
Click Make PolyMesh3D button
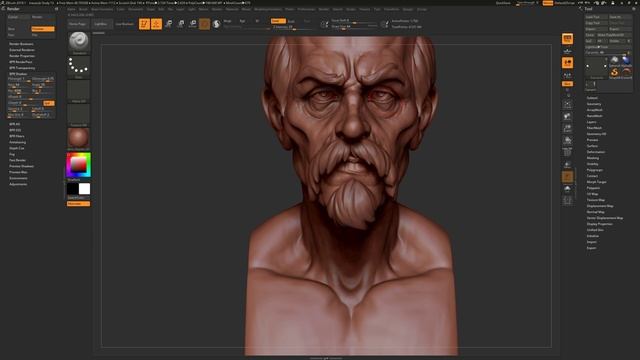pyautogui.click(x=614, y=35)
